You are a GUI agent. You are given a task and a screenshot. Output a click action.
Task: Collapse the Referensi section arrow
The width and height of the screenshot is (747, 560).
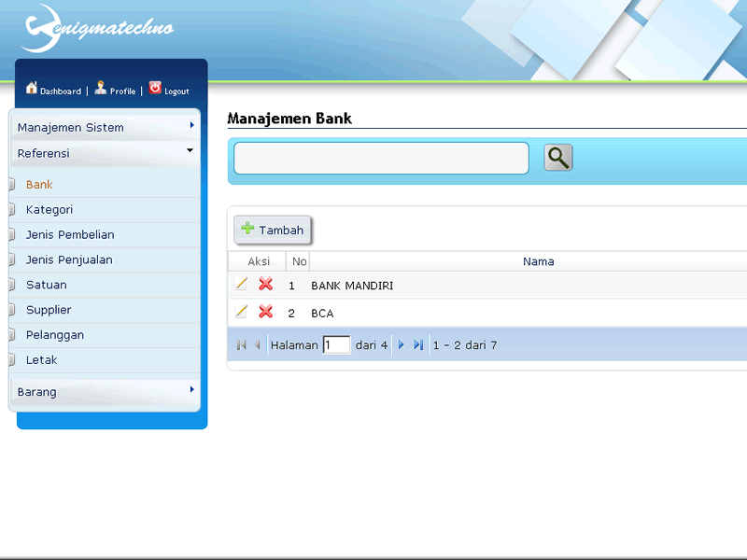[x=190, y=150]
